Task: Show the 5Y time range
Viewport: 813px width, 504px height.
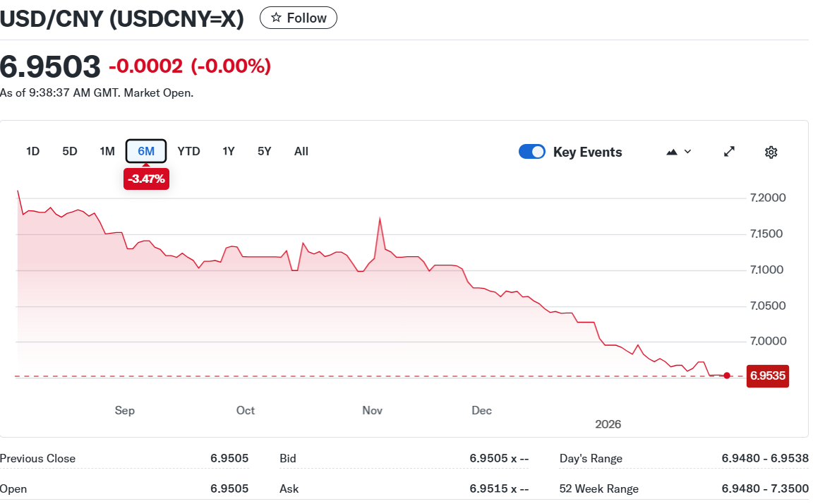Action: pos(265,151)
